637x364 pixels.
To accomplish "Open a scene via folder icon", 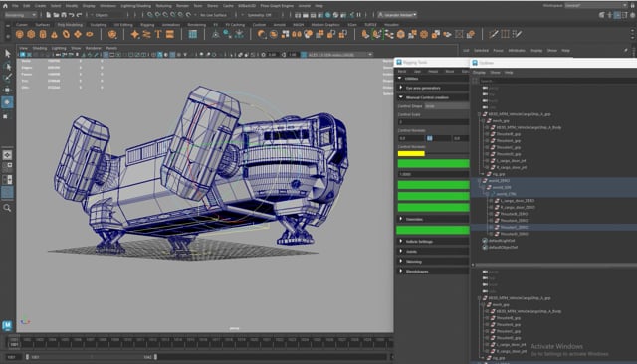I will (x=56, y=15).
